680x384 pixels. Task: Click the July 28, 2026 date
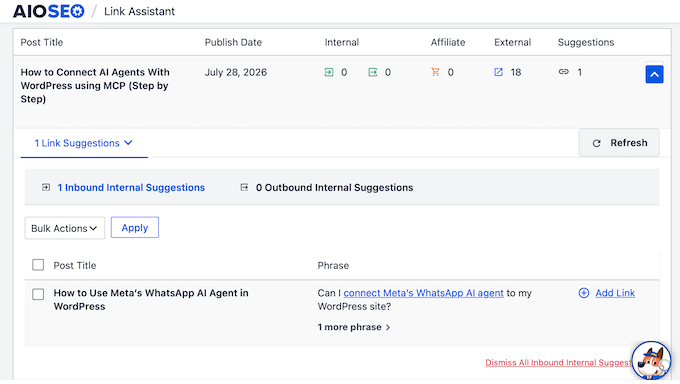[236, 72]
